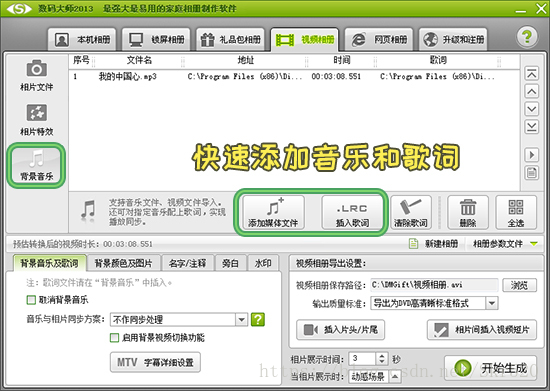Viewport: 550px width, 391px height.
Task: Click 添加媒体文件 music note button
Action: coord(273,213)
